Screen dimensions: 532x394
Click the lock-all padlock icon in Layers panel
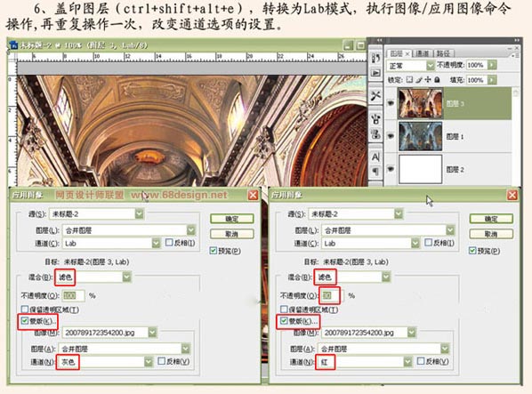(437, 80)
